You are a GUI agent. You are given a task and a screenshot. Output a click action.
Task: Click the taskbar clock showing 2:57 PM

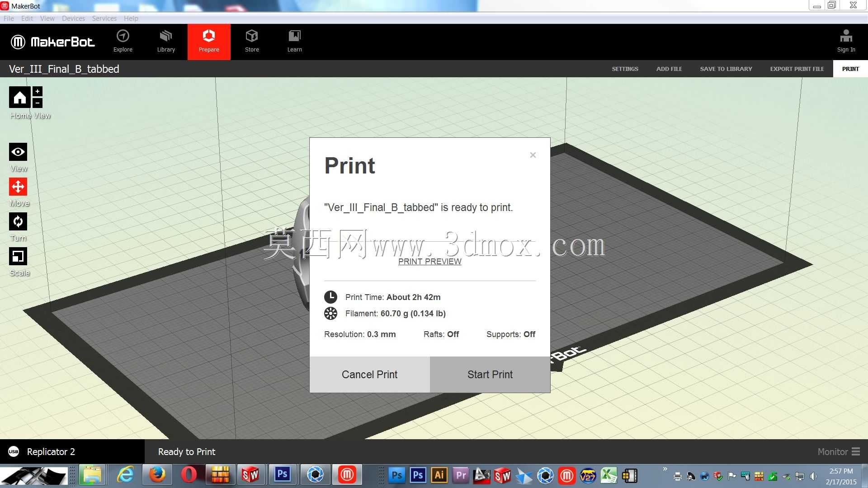(x=841, y=476)
